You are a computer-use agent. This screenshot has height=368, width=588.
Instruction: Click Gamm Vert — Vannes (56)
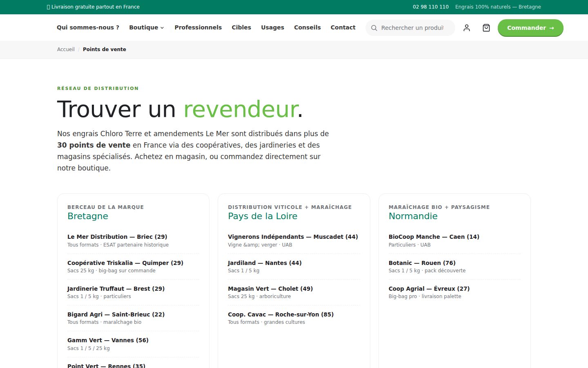108,340
